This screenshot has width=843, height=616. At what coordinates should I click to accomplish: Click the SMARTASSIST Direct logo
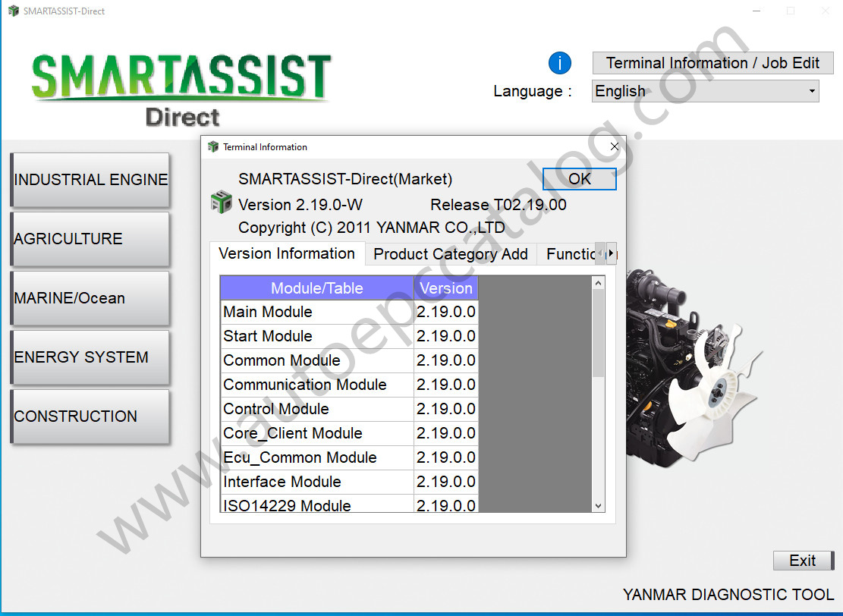(x=181, y=90)
